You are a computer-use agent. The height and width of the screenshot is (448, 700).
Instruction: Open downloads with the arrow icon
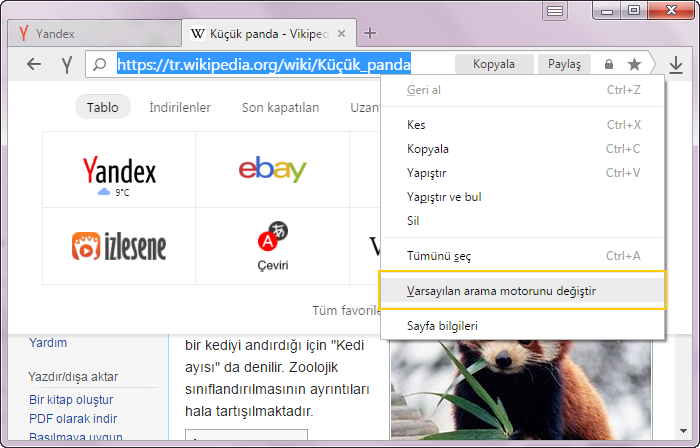[x=676, y=65]
